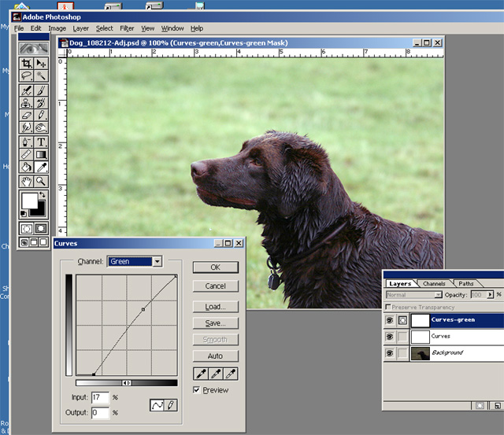Select the Hand tool
The height and width of the screenshot is (435, 504).
[x=26, y=182]
